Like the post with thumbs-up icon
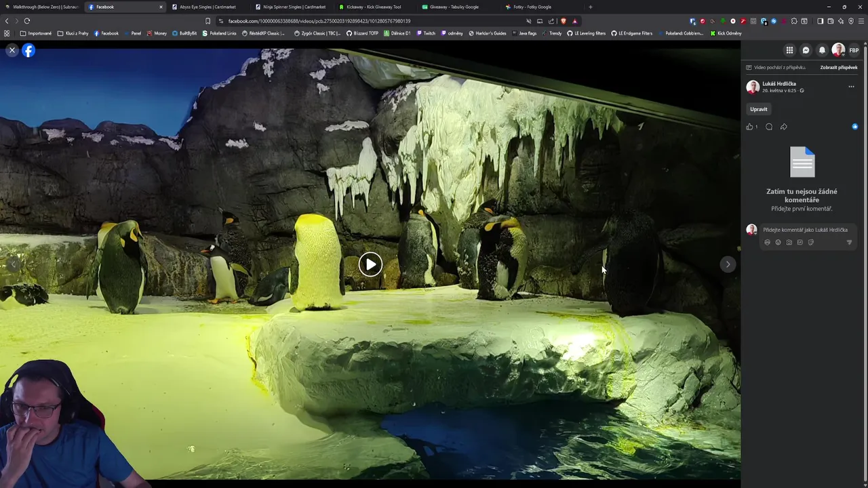This screenshot has height=488, width=868. [750, 127]
